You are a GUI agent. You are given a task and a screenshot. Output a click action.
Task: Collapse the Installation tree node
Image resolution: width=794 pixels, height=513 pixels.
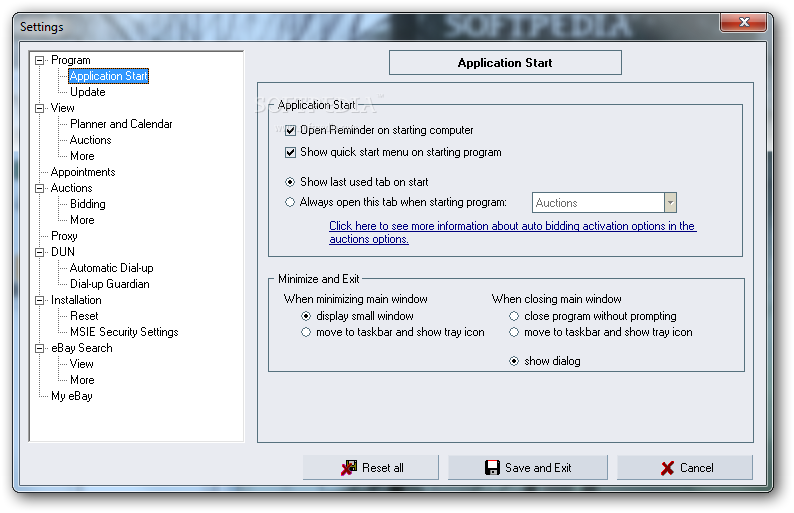coord(39,300)
